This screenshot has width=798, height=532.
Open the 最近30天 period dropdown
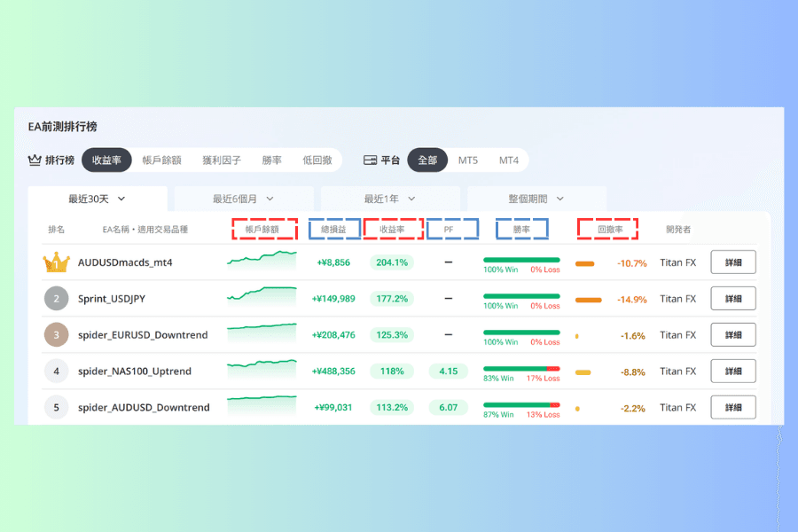(x=98, y=199)
